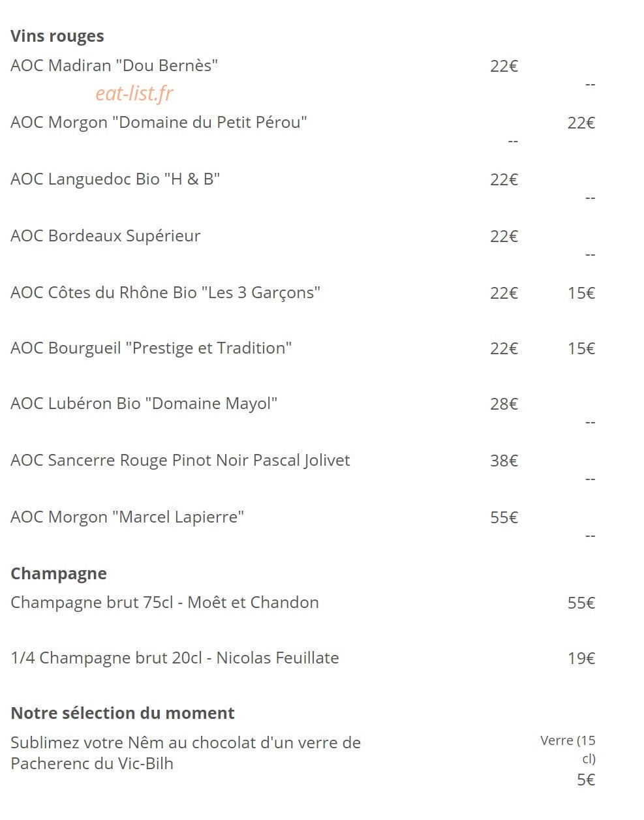
Task: Select AOC Morgon "Domaine du Petit Pérou"
Action: (x=159, y=123)
